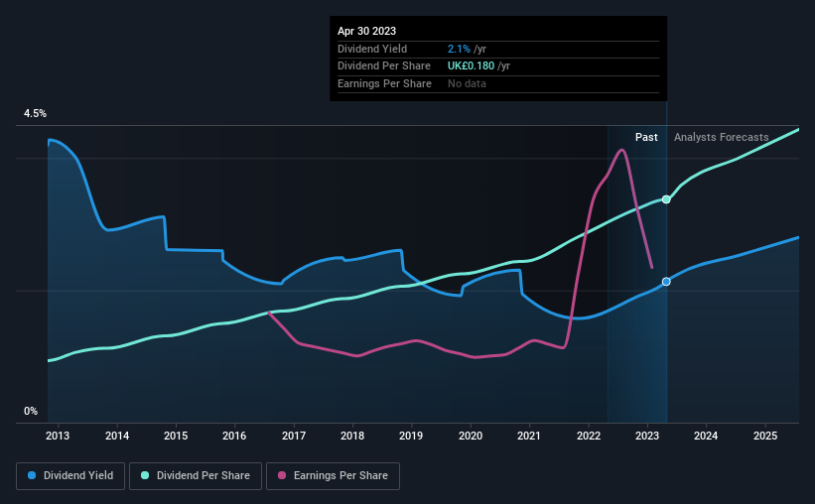Screen dimensions: 815x504
Task: Click the 2022 year label on axis
Action: 589,436
